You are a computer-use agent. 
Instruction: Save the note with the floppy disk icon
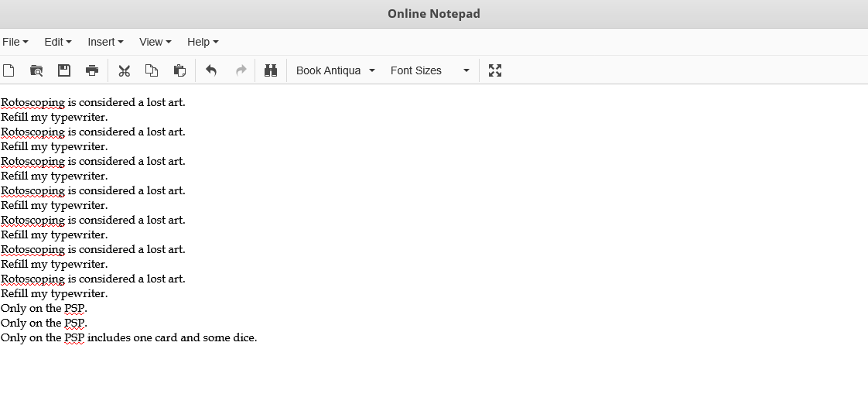64,70
